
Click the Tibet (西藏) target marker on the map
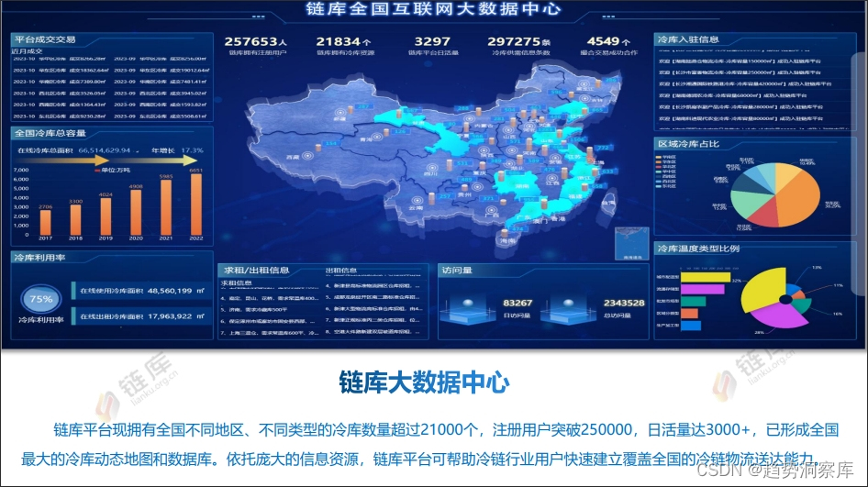tap(307, 156)
